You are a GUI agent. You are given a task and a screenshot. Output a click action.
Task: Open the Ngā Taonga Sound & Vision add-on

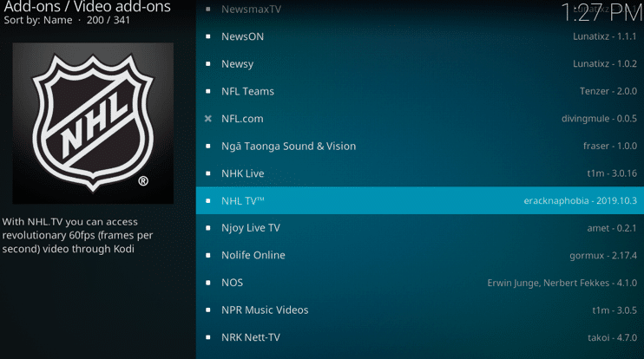(420, 146)
